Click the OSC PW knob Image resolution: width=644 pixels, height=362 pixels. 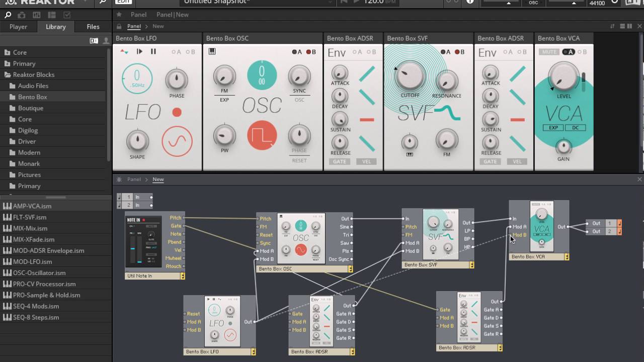tap(224, 135)
